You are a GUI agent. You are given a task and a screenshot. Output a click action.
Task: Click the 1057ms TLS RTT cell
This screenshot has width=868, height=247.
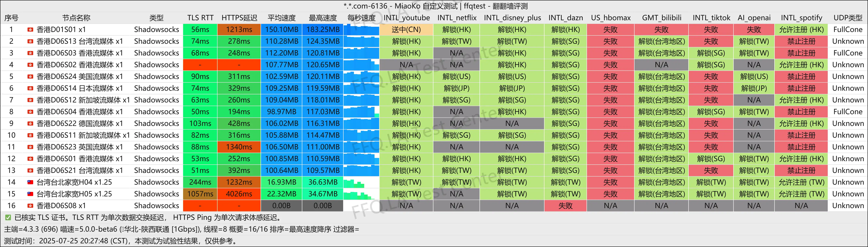pyautogui.click(x=200, y=194)
